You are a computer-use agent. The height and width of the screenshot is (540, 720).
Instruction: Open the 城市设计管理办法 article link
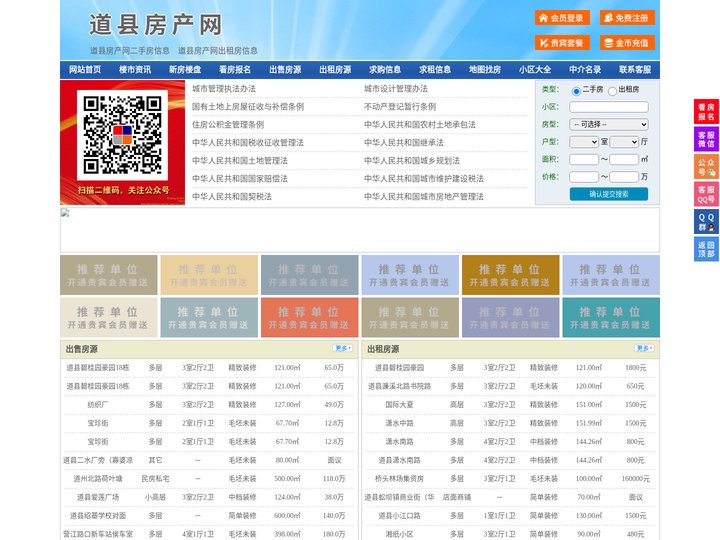pos(396,89)
